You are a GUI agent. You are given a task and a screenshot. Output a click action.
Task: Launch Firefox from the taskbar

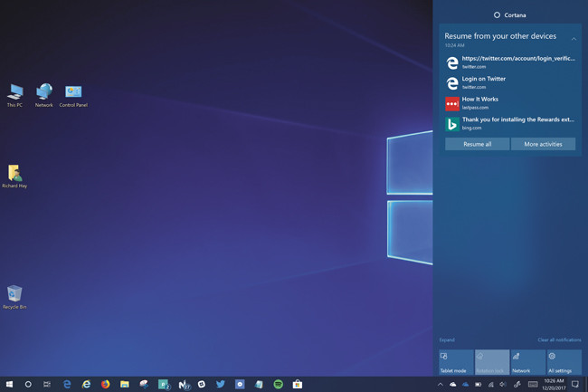click(x=105, y=384)
